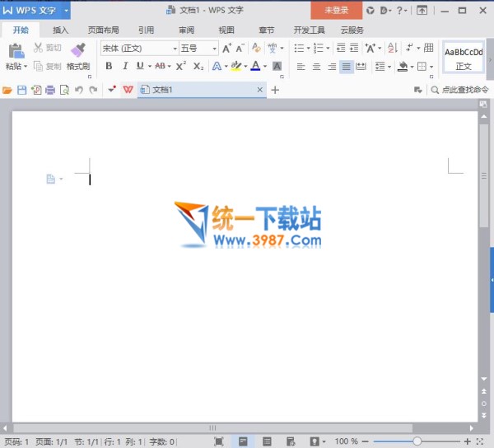Open the 视图 tab
Viewport: 494px width, 448px height.
click(226, 30)
